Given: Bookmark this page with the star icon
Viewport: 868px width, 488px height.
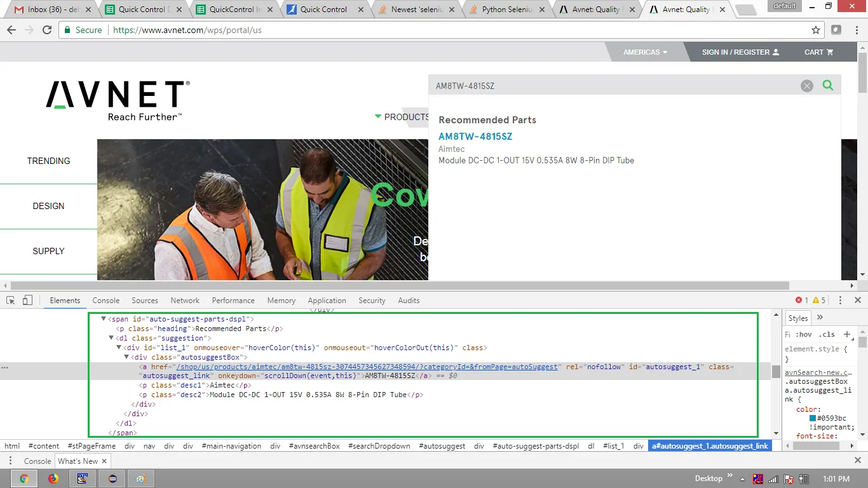Looking at the screenshot, I should coord(816,30).
